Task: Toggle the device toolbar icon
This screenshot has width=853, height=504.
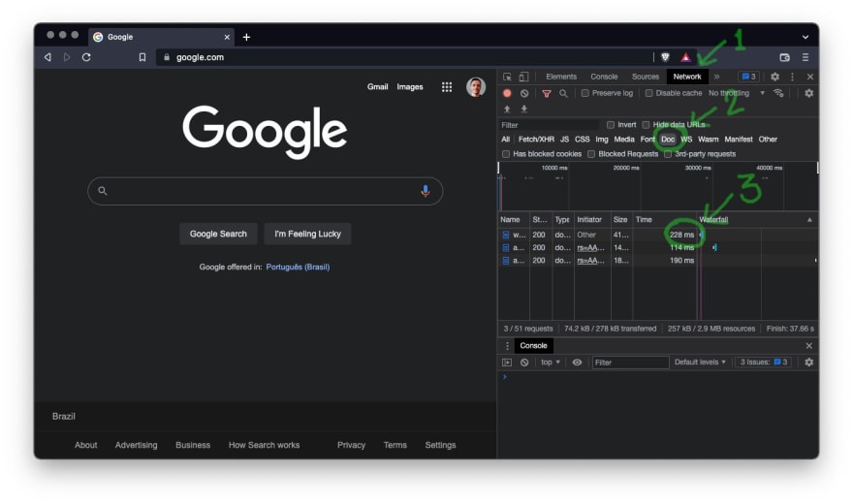Action: 523,77
